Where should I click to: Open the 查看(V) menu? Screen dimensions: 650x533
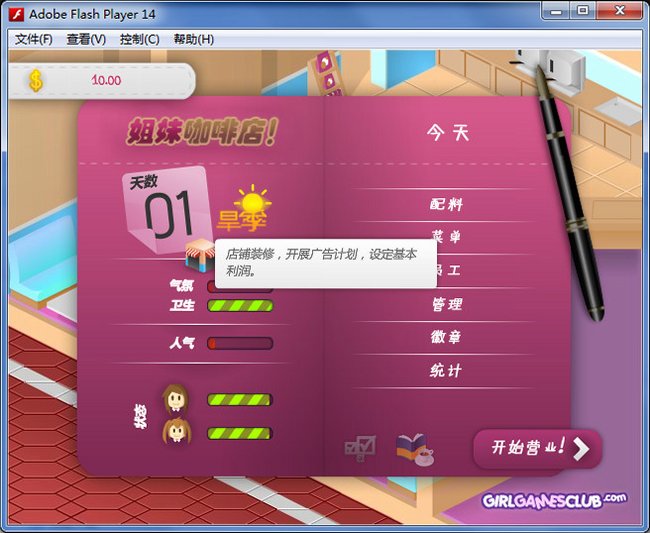coord(86,39)
